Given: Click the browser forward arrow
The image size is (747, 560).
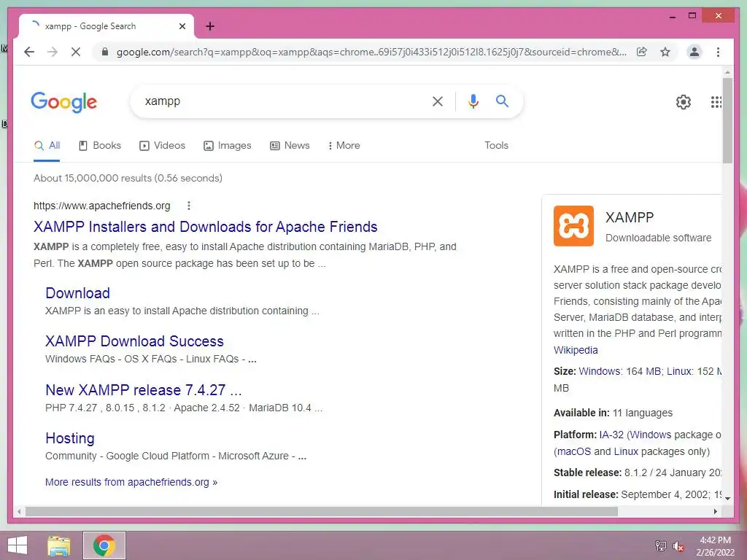Looking at the screenshot, I should [53, 52].
